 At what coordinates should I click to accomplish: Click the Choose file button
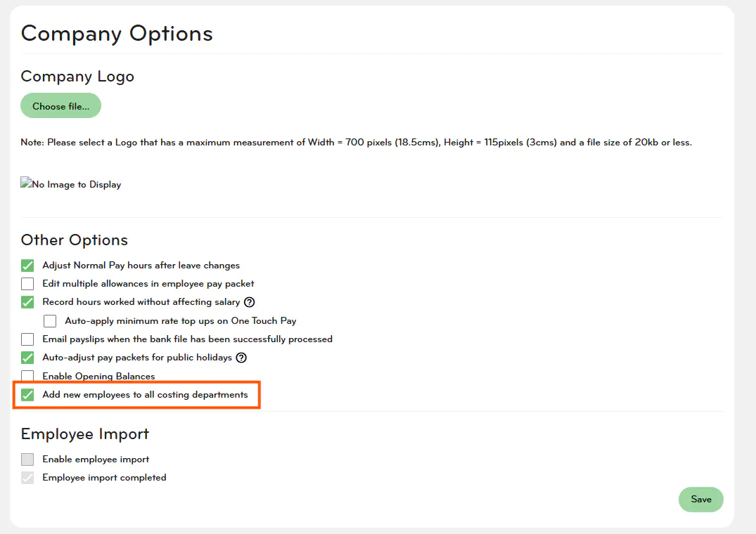pyautogui.click(x=60, y=106)
